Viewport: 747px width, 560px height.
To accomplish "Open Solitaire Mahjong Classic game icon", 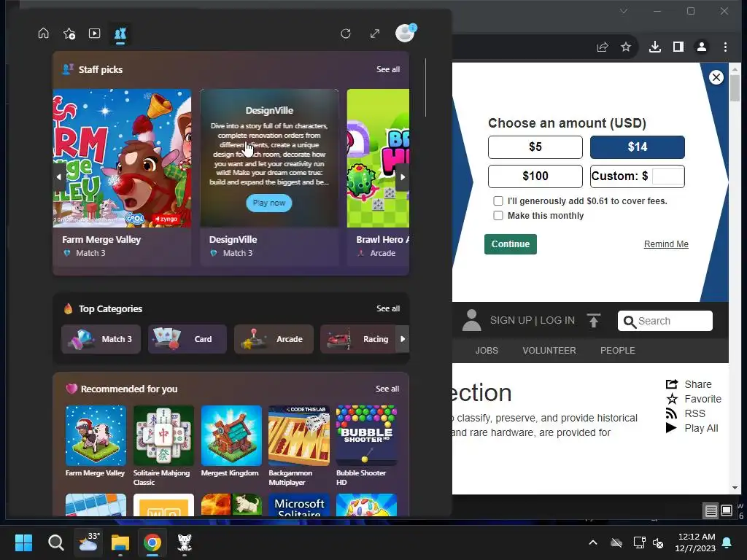I will coord(163,435).
